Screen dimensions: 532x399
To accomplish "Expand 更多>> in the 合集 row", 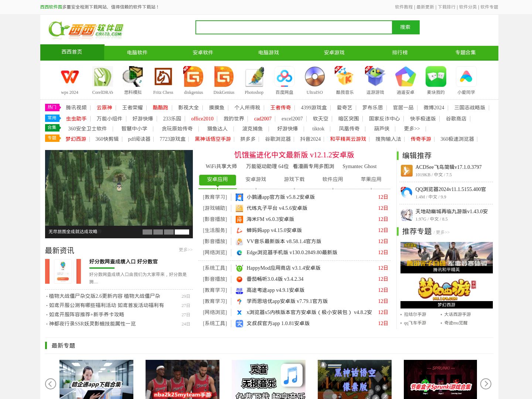I will tap(412, 129).
